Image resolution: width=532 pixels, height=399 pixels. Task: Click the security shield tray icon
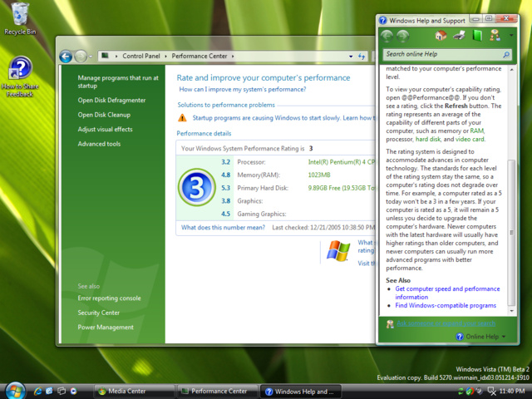470,392
